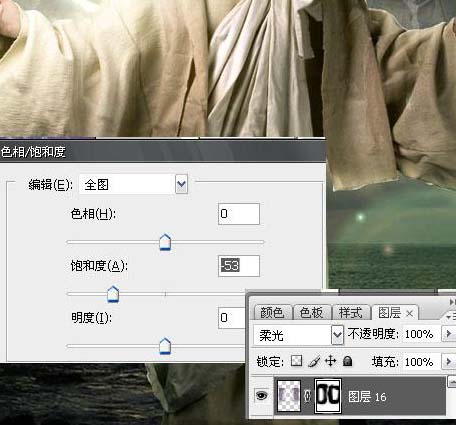Select the 图层 16 layer thumbnail
The image size is (456, 425).
pos(289,396)
